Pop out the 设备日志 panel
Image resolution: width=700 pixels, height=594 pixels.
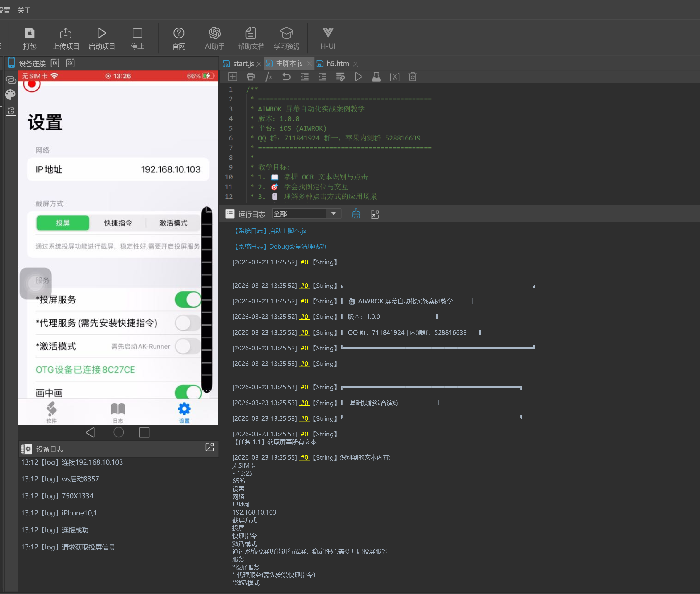[x=209, y=447]
